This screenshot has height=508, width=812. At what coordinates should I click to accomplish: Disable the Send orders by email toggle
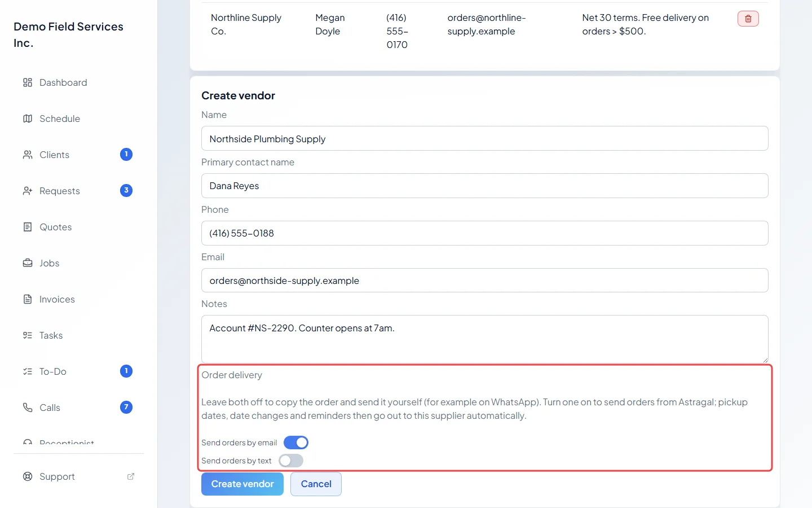click(x=296, y=443)
